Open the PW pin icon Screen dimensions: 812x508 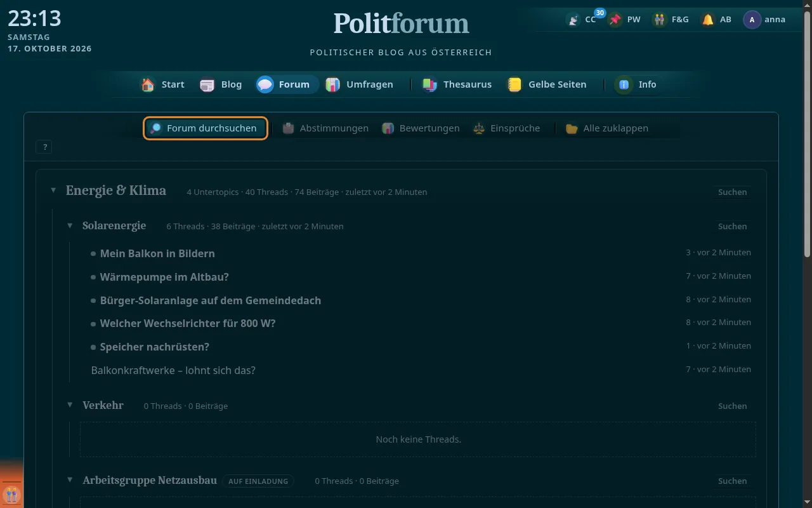(615, 20)
